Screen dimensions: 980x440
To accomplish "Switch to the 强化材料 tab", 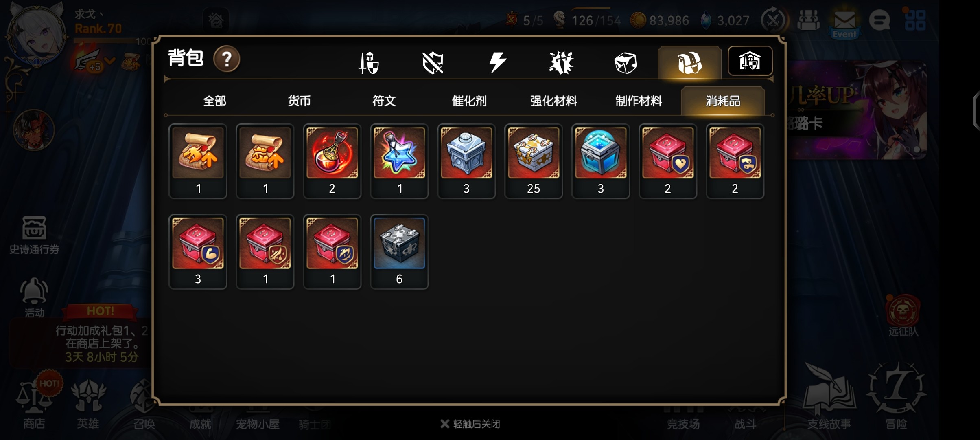I will pos(553,101).
